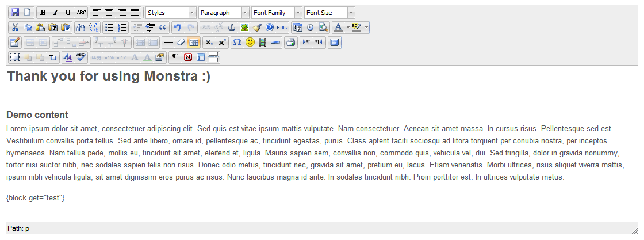
Task: Toggle fullscreen mode icon
Action: click(335, 42)
